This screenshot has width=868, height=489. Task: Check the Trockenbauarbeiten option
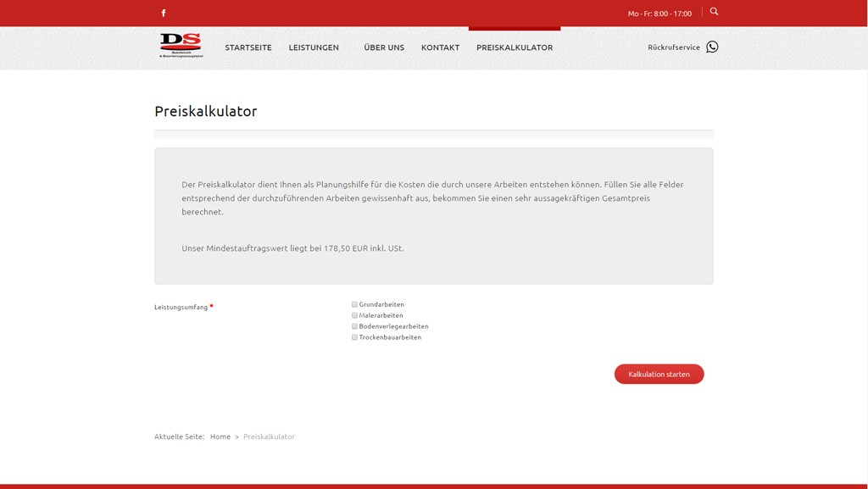355,337
